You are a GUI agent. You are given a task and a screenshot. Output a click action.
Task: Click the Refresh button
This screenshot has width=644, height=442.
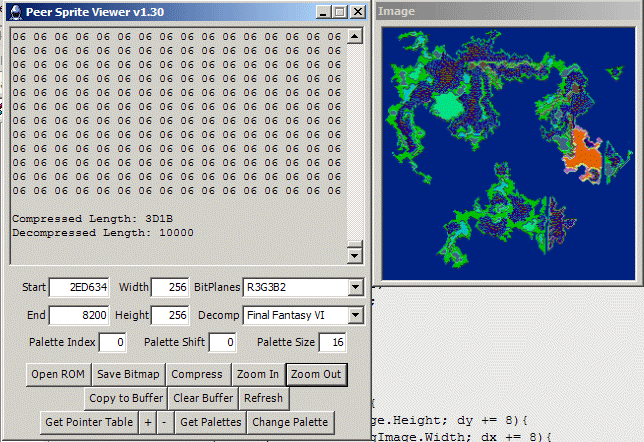pos(264,398)
